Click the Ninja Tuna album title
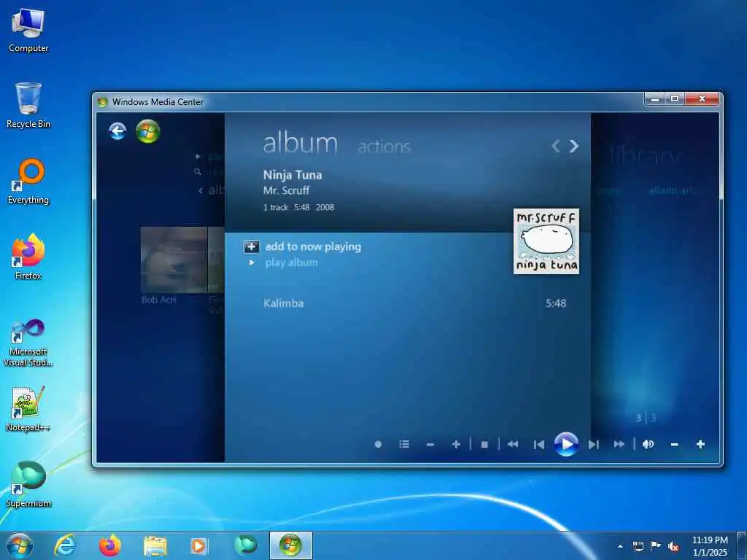 (293, 175)
